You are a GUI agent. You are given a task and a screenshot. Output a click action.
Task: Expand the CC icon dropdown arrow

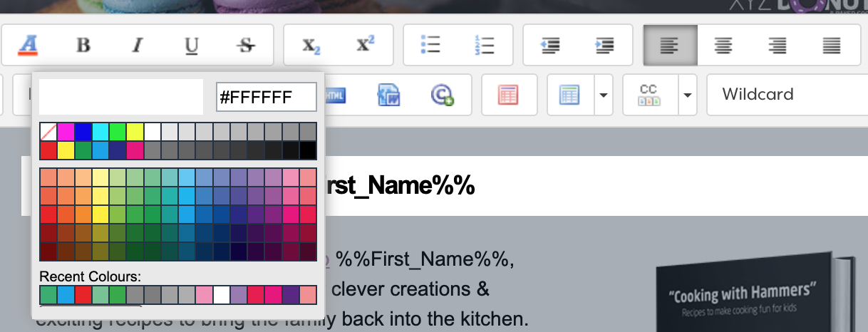tap(688, 95)
